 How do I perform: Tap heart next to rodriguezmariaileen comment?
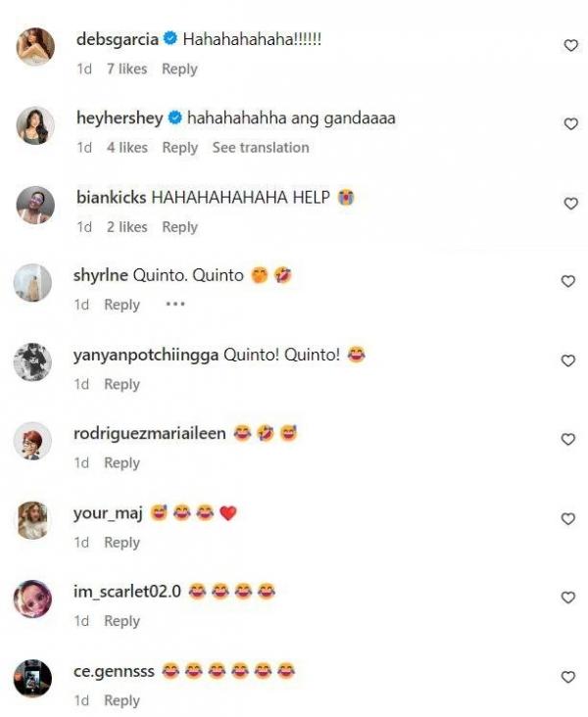pos(567,440)
